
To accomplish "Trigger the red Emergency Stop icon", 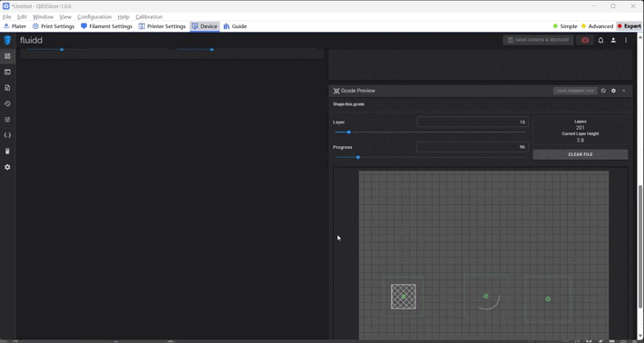I will coord(585,40).
